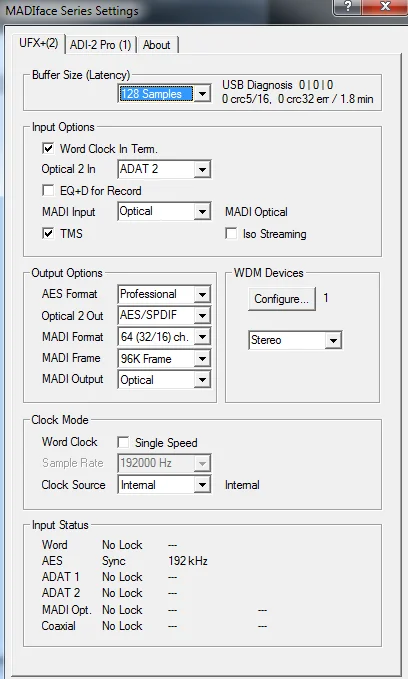Click the Coaxial "No Lock" status

[x=122, y=626]
